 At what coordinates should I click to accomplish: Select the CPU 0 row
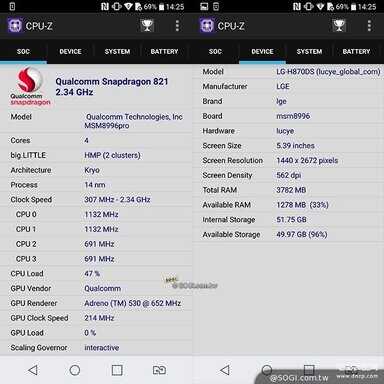[96, 214]
